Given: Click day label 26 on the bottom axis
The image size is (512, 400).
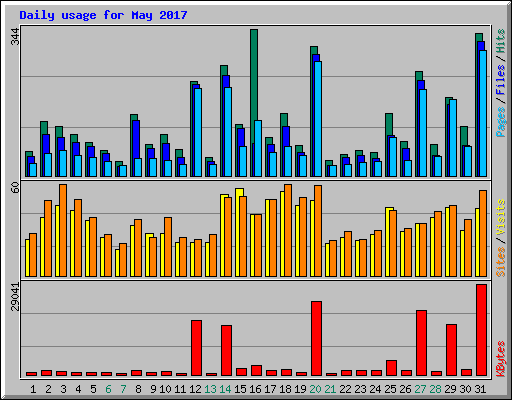Looking at the screenshot, I should tap(405, 389).
